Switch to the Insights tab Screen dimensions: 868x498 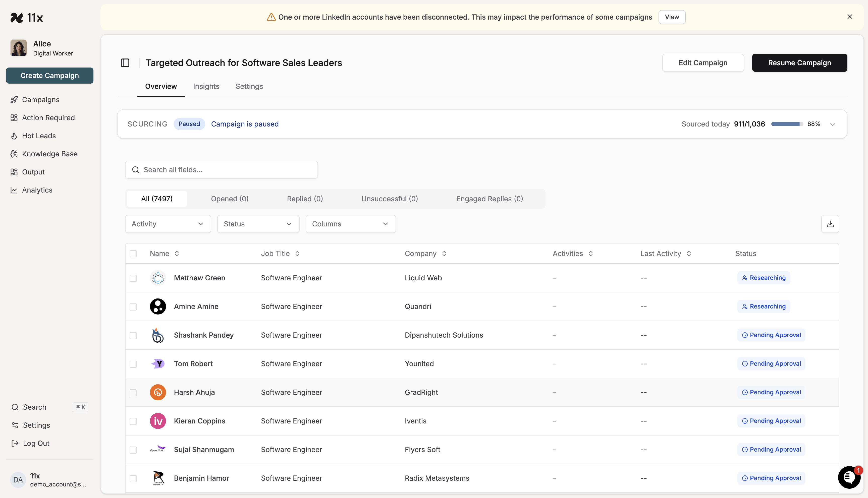[x=206, y=87]
